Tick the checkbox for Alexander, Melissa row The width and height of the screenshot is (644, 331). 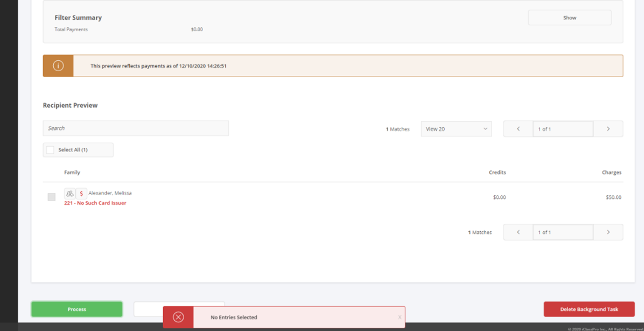(51, 197)
